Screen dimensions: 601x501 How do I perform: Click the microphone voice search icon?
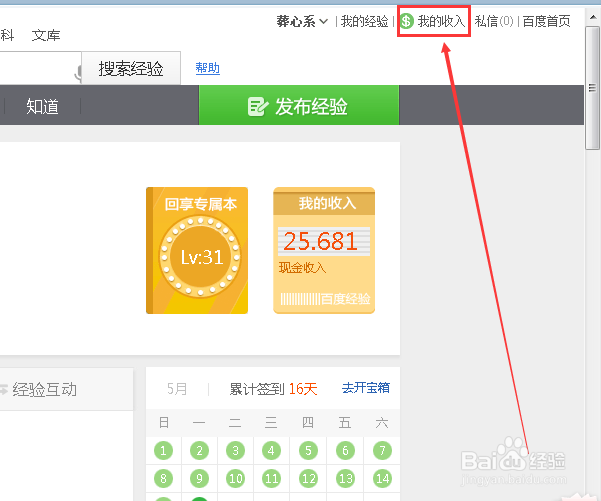pos(78,73)
